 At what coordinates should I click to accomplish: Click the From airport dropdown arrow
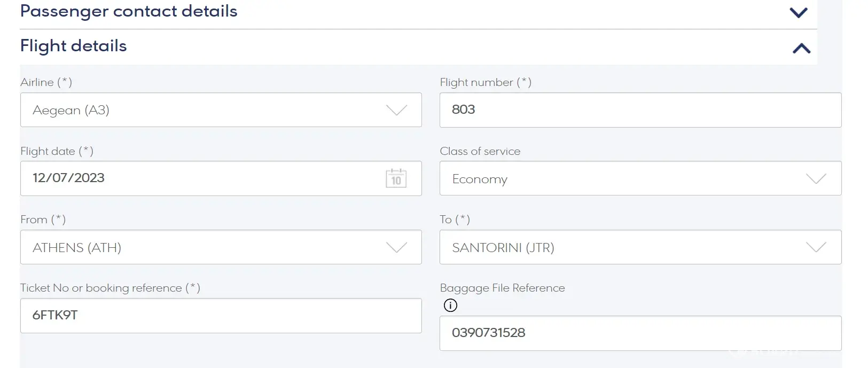coord(396,247)
